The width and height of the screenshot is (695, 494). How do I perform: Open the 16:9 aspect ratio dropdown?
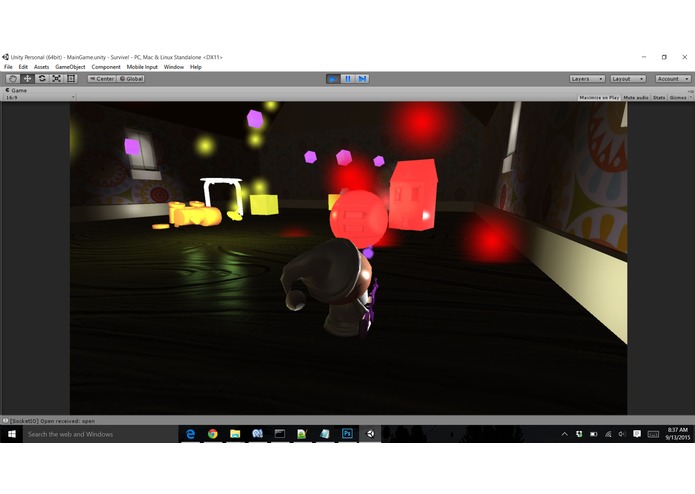point(40,97)
